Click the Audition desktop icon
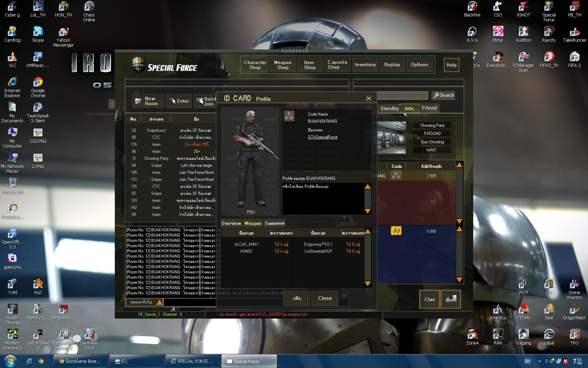The image size is (588, 368). click(523, 34)
